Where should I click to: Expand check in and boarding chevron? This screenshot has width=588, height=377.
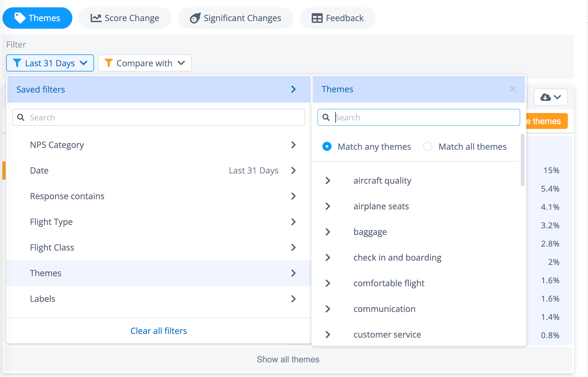328,258
